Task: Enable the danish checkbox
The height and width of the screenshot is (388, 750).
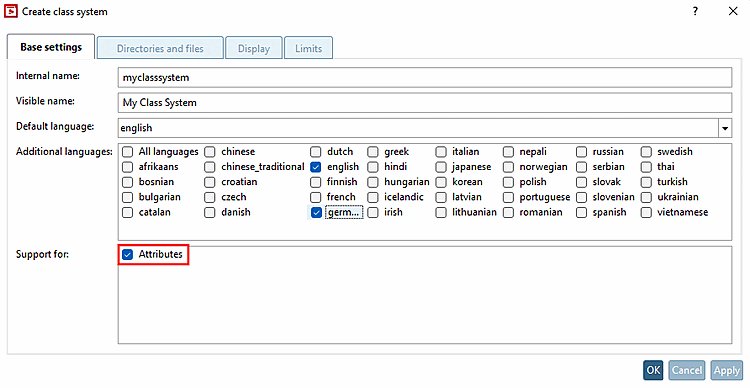Action: point(210,212)
